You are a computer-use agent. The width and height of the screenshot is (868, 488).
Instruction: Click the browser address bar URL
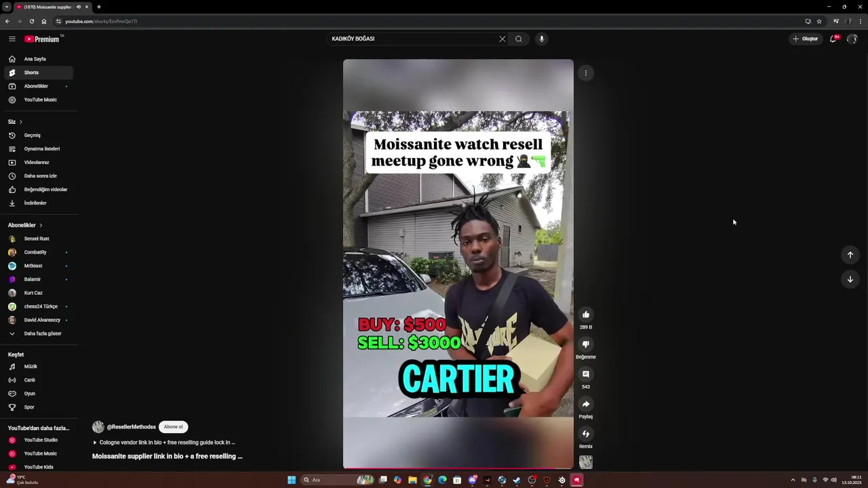pyautogui.click(x=101, y=21)
